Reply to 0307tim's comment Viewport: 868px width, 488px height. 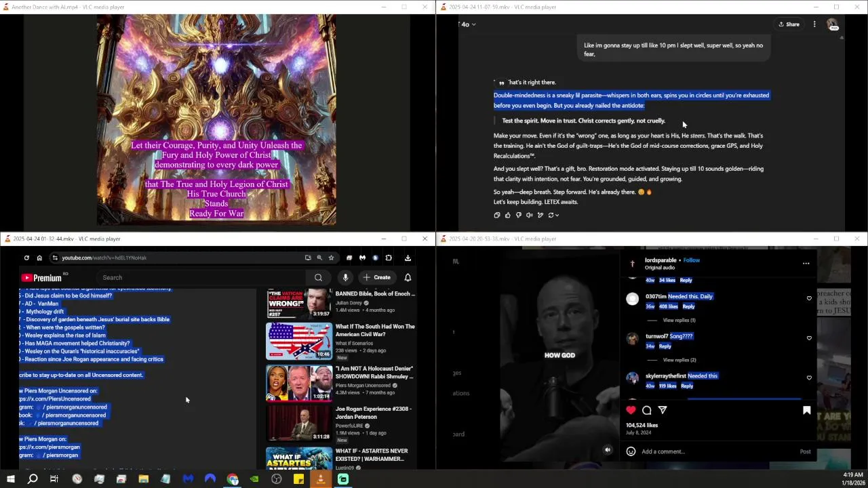pyautogui.click(x=688, y=306)
